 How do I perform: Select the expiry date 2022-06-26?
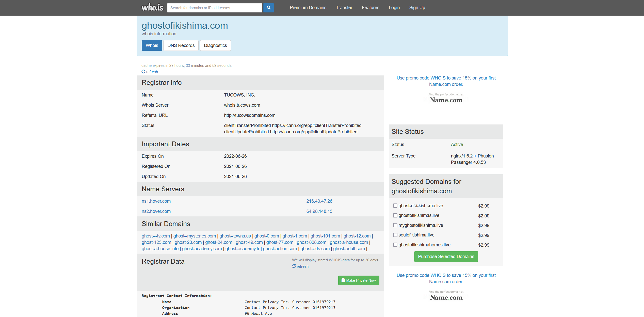pos(235,156)
